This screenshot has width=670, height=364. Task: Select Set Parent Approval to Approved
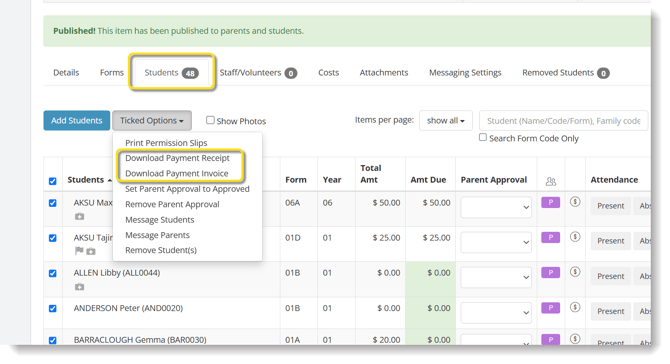pyautogui.click(x=187, y=189)
